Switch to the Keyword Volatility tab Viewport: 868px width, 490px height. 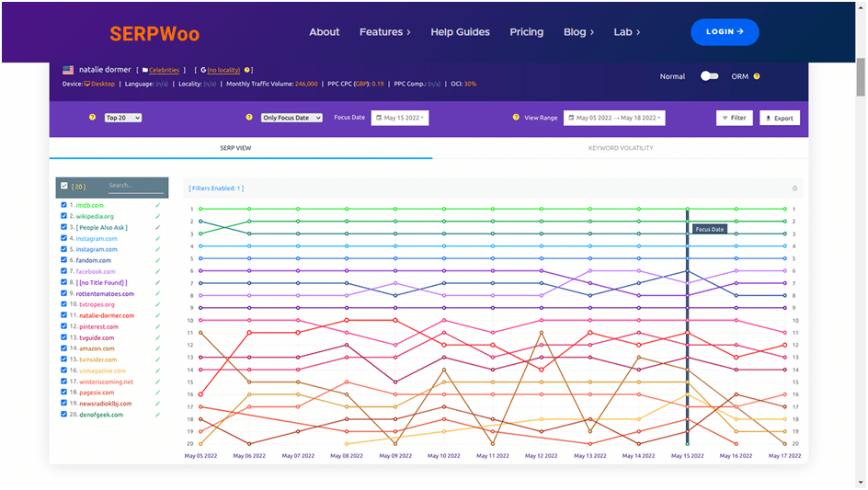[x=621, y=148]
